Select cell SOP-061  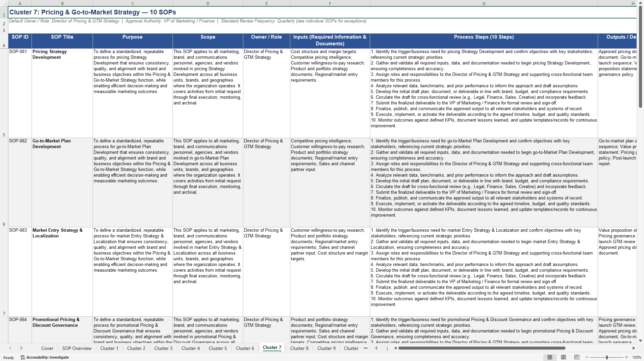[20, 93]
